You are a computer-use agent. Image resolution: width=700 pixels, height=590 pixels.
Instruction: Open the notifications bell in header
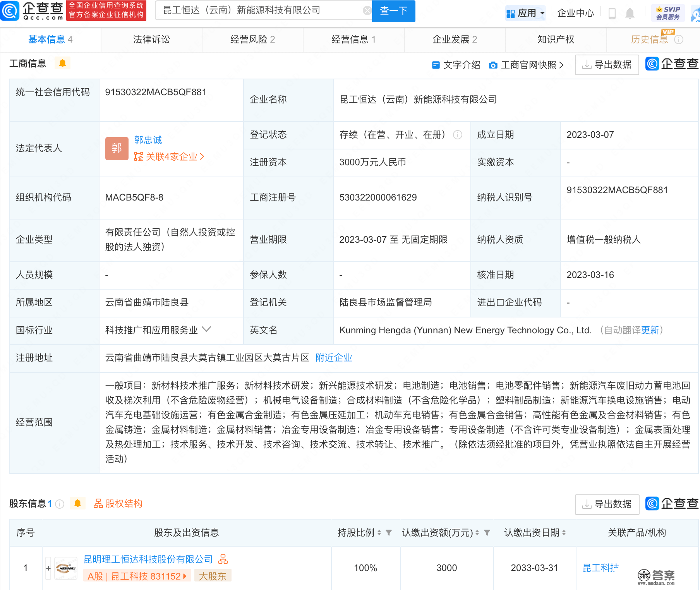click(x=630, y=14)
